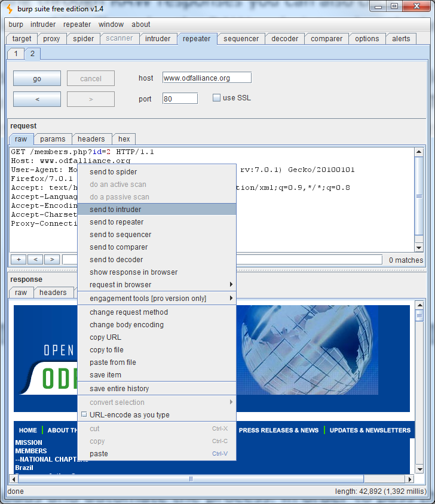Choose save entire history
Image resolution: width=435 pixels, height=504 pixels.
pyautogui.click(x=157, y=389)
